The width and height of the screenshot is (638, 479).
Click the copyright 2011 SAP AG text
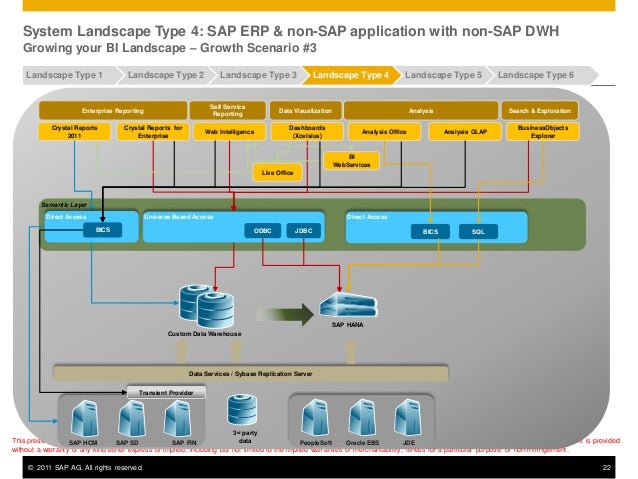(85, 468)
